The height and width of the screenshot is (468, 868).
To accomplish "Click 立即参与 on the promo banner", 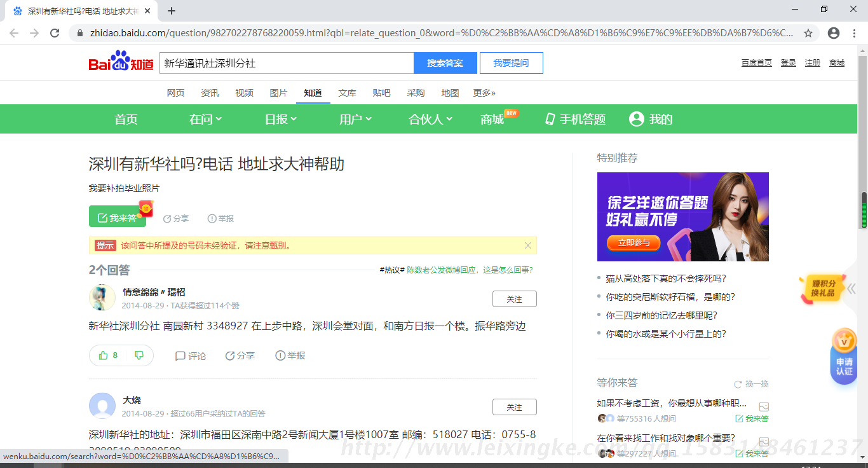I will (x=634, y=242).
